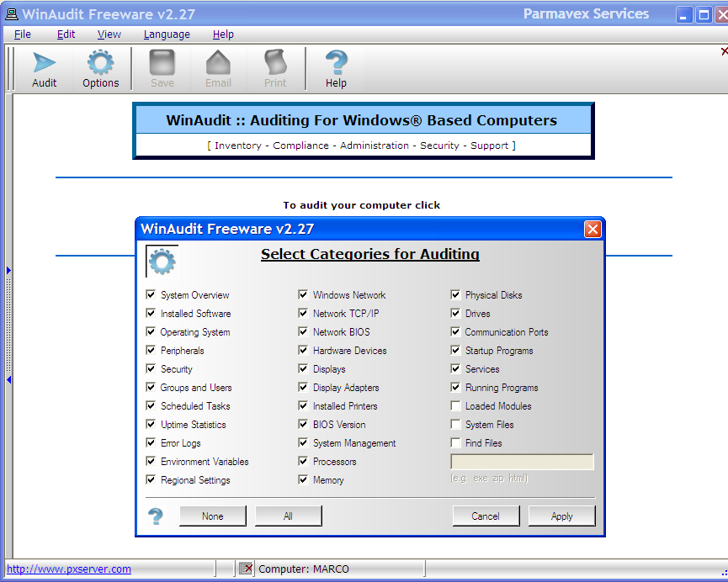Image resolution: width=728 pixels, height=582 pixels.
Task: Toggle Running Programs checkbox
Action: 455,387
